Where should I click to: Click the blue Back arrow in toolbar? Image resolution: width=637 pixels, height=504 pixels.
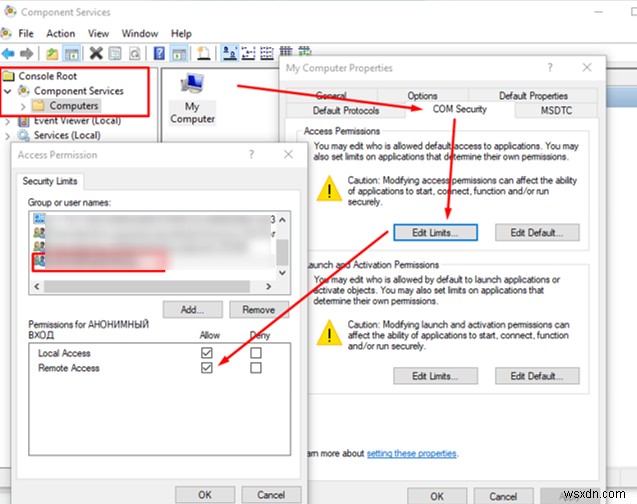click(8, 53)
